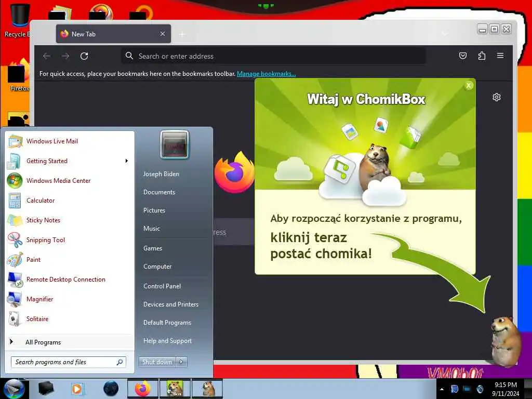Click the Firefox desktop shortcut
This screenshot has height=399, width=532.
click(19, 75)
